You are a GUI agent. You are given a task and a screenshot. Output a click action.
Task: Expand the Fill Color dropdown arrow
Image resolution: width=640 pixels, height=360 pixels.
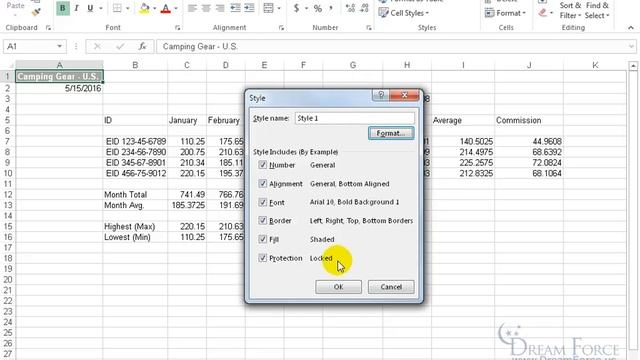click(154, 9)
